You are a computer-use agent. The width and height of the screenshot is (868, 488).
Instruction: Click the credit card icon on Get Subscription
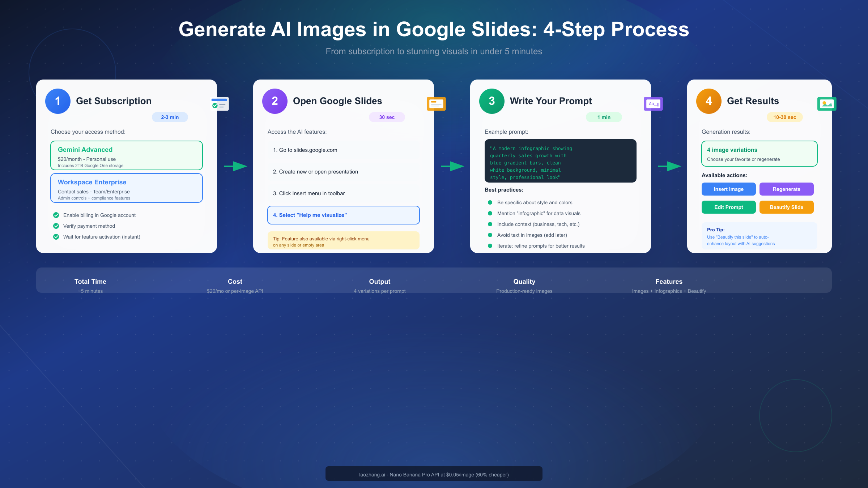tap(220, 104)
